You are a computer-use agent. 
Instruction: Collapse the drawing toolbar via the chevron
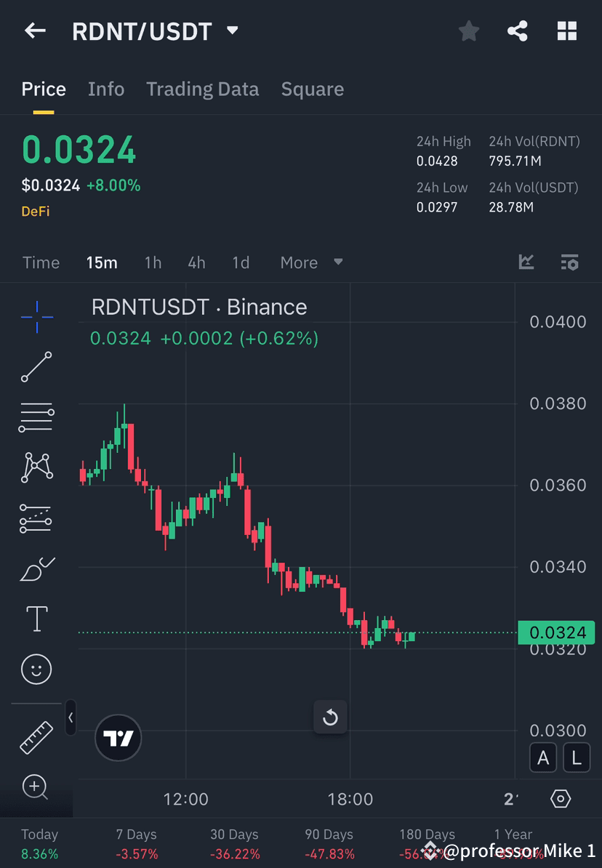coord(71,718)
